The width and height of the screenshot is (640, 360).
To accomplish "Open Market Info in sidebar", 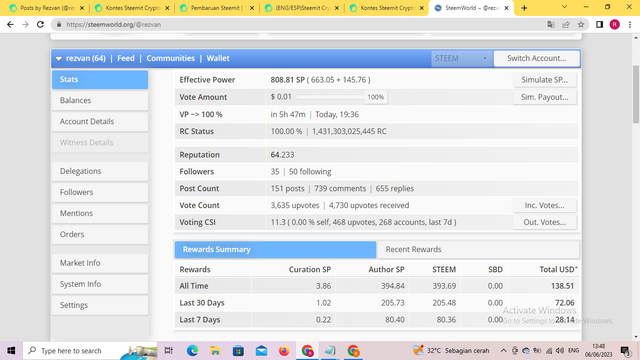I will click(100, 263).
